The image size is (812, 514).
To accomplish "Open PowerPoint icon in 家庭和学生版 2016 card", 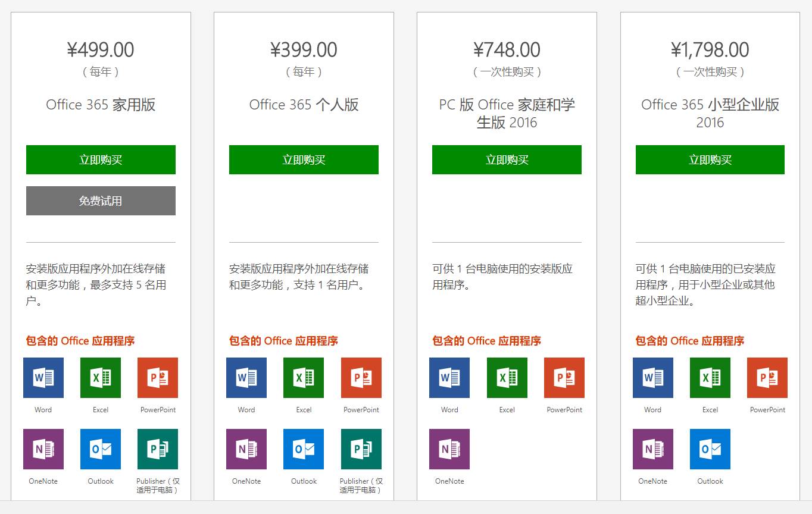I will pyautogui.click(x=564, y=378).
